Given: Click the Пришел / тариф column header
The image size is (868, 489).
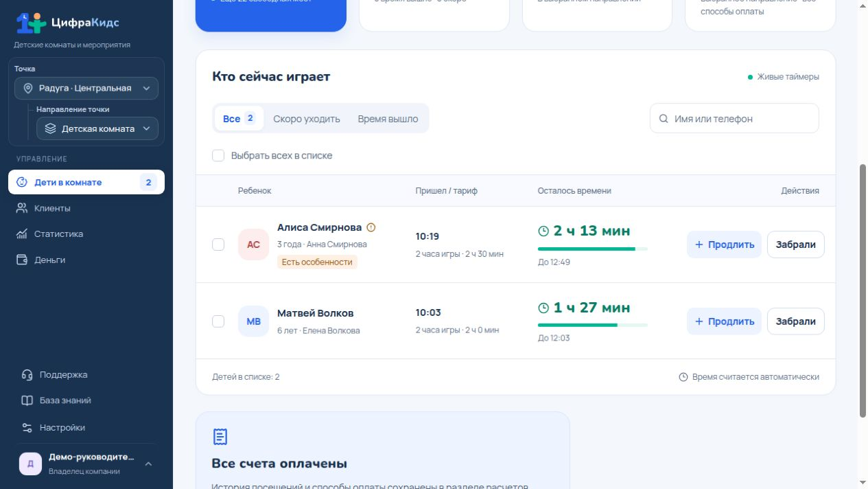Looking at the screenshot, I should point(447,191).
